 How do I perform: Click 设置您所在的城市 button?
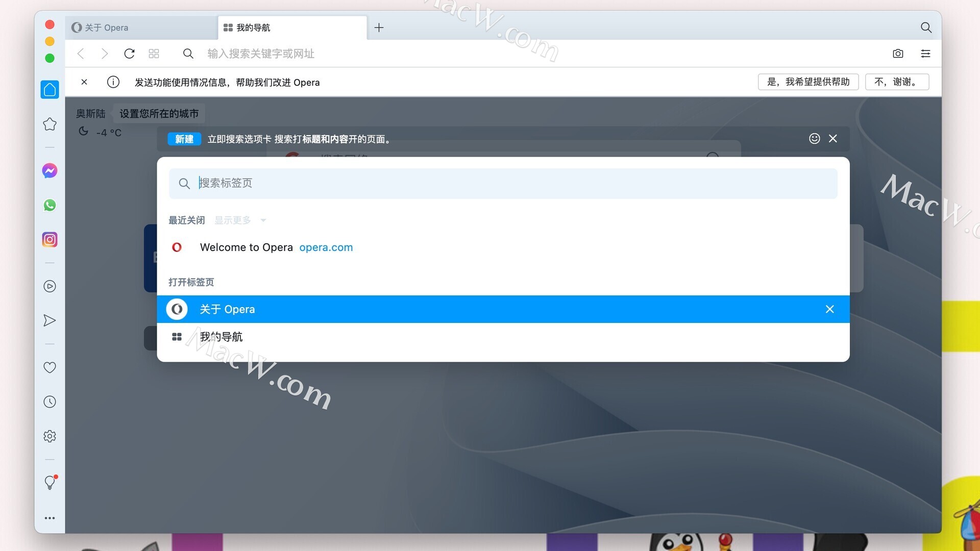[159, 114]
